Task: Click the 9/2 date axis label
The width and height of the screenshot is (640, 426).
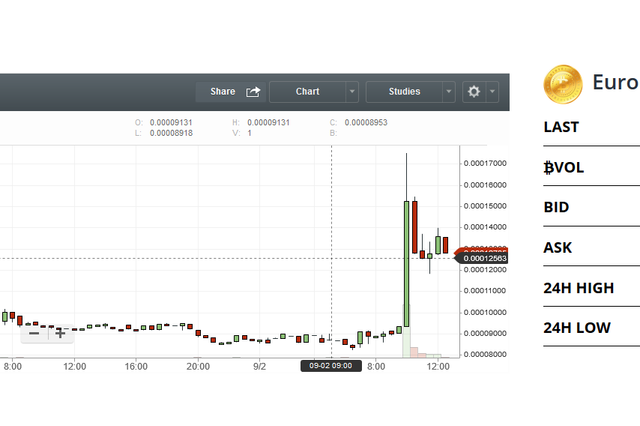Action: tap(260, 366)
